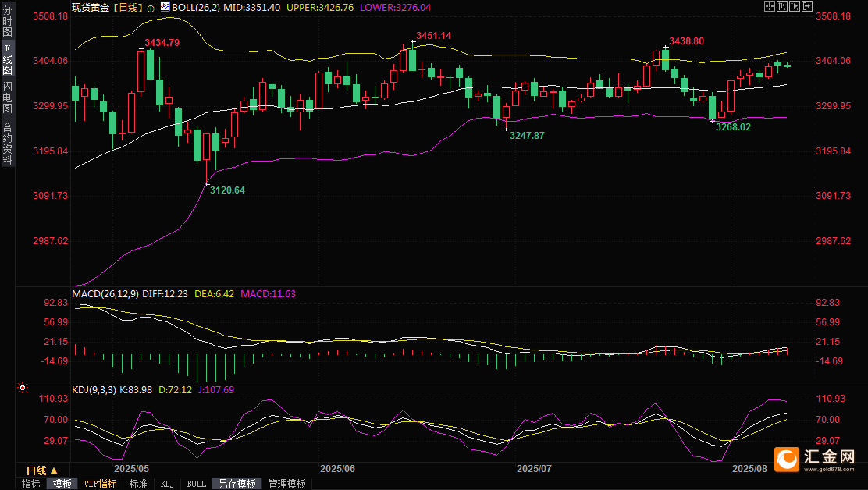
Task: Click the 另存模板 button
Action: (237, 484)
